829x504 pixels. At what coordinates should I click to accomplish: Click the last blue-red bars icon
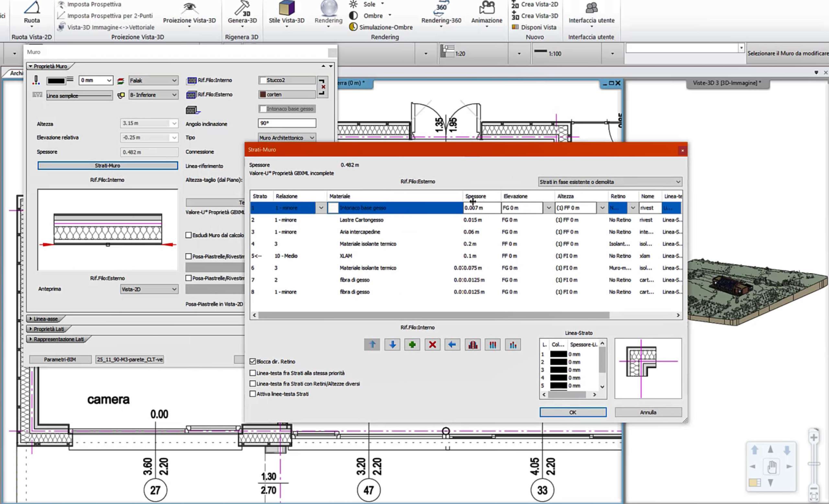pyautogui.click(x=513, y=345)
